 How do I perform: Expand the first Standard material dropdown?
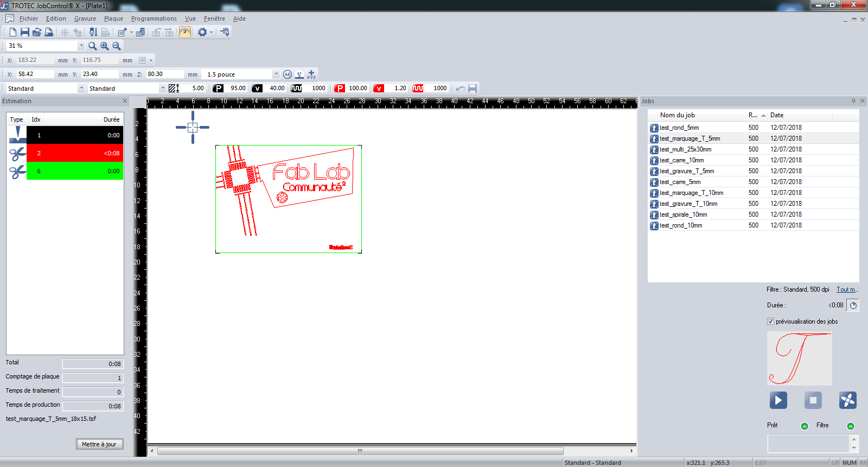point(81,89)
